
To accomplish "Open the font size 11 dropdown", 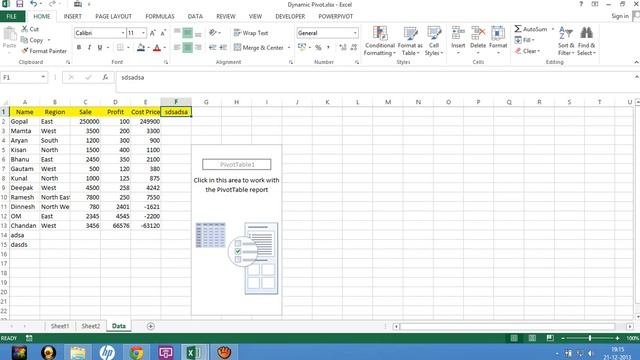I will [x=143, y=33].
